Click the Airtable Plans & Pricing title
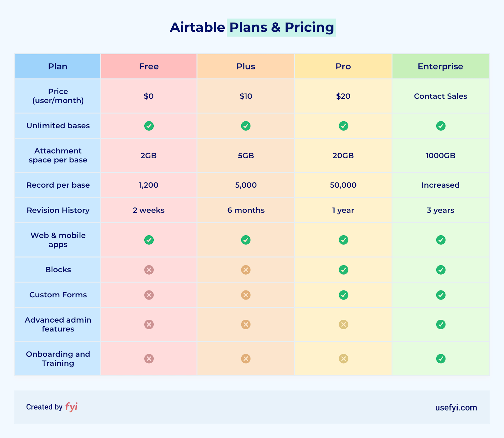 pyautogui.click(x=252, y=27)
